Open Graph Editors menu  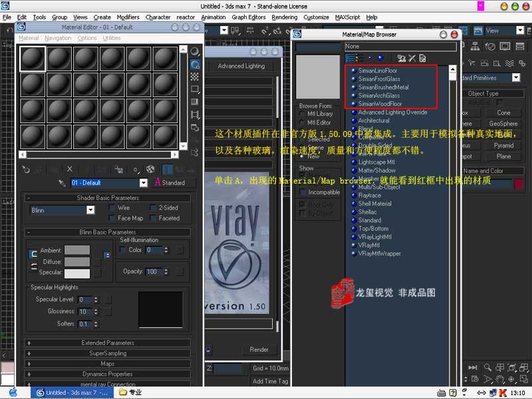tap(249, 17)
